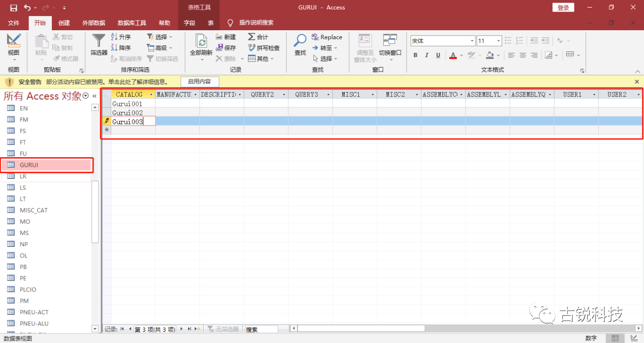
Task: Switch to the 数据库工具 tab
Action: click(132, 23)
